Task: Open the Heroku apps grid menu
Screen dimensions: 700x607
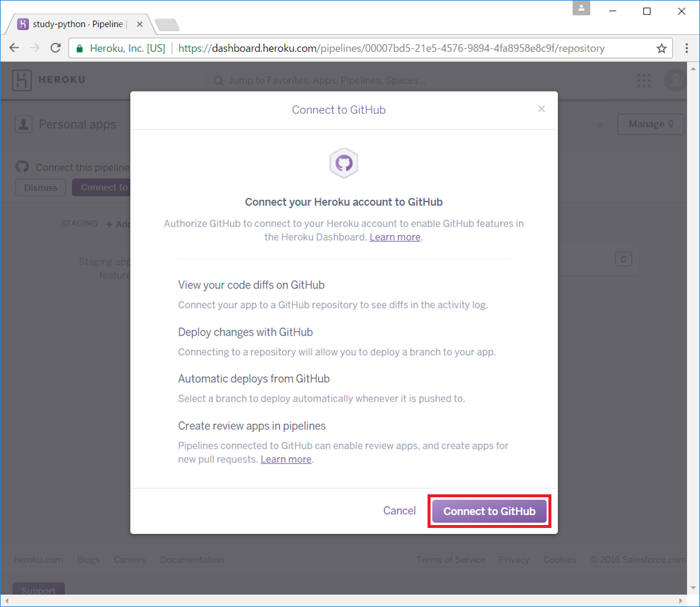Action: [x=644, y=80]
